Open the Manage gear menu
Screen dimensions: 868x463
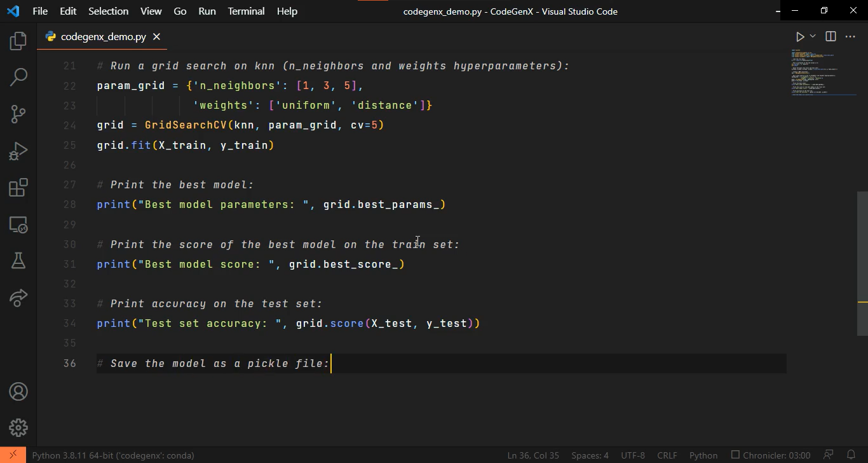(x=18, y=427)
